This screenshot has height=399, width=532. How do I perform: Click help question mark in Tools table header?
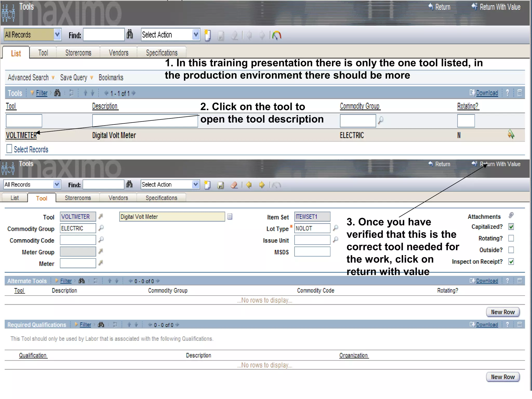(507, 93)
